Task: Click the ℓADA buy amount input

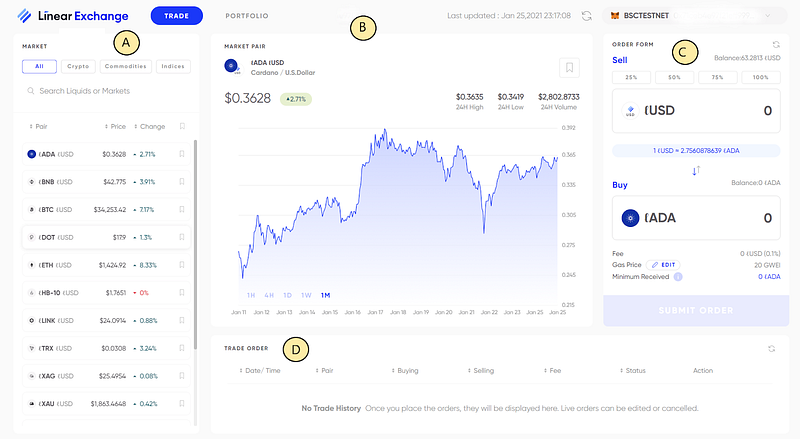Action: click(696, 218)
